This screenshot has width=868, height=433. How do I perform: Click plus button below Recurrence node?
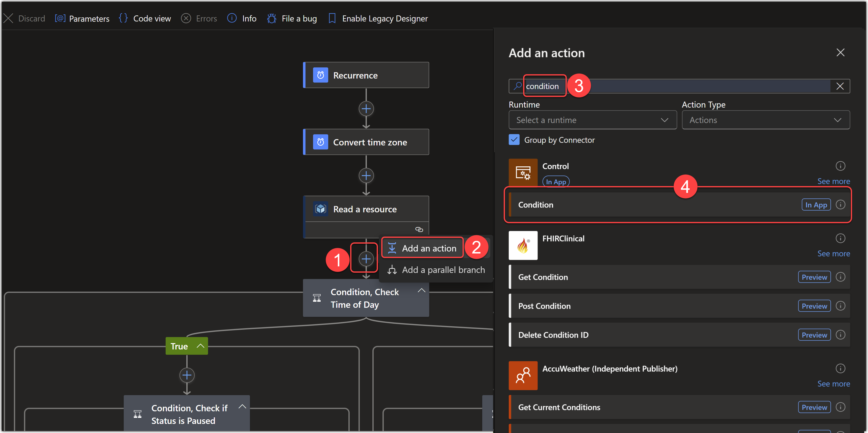coord(366,109)
